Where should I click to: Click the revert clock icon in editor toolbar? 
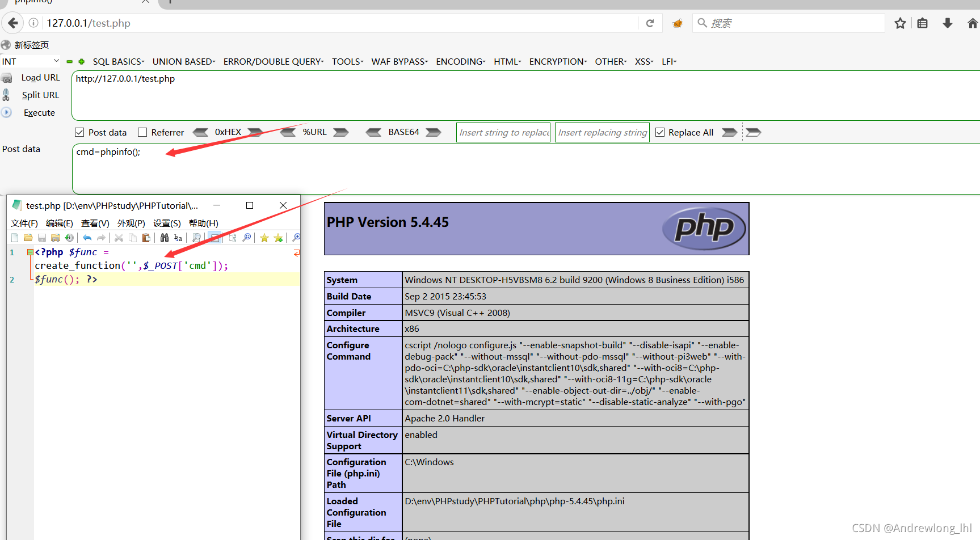[69, 238]
